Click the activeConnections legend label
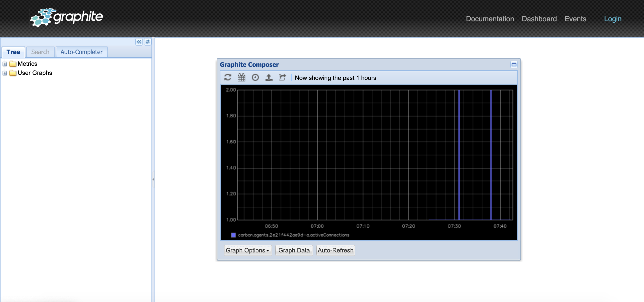This screenshot has height=302, width=644. click(x=294, y=235)
